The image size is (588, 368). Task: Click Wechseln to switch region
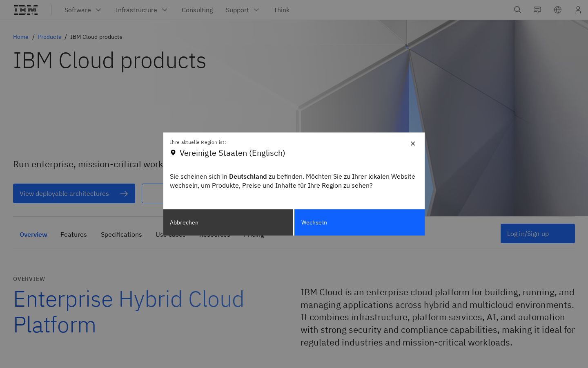[359, 222]
